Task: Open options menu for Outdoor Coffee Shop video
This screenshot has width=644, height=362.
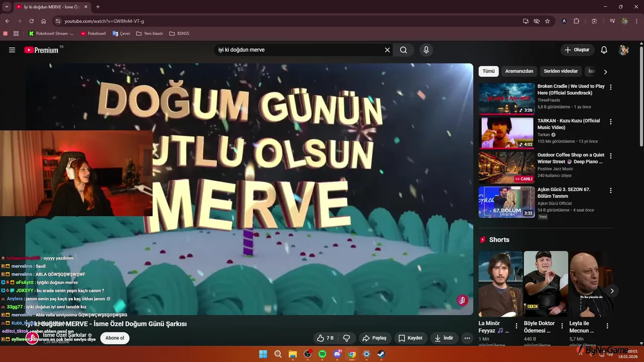Action: [x=611, y=156]
